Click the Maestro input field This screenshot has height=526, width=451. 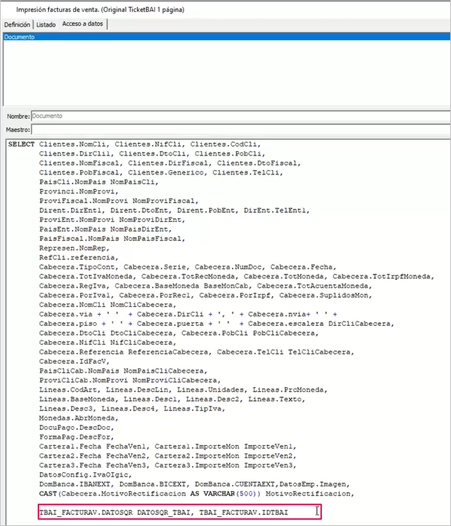[241, 129]
